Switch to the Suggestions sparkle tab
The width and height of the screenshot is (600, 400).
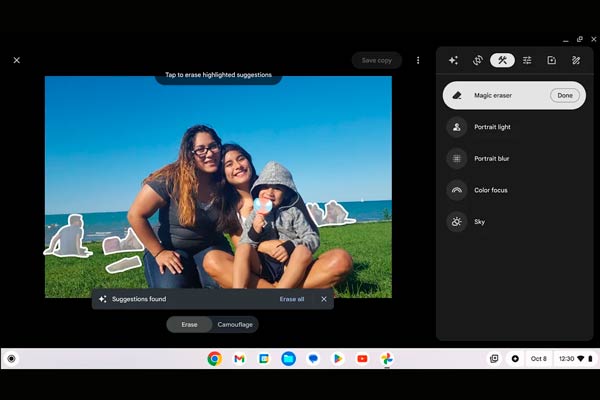click(x=453, y=60)
